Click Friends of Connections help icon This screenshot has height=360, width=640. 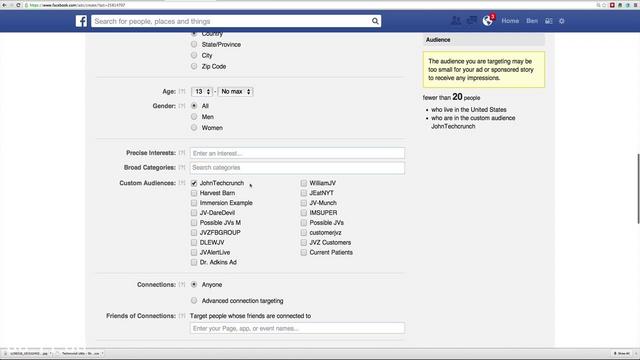(x=182, y=316)
